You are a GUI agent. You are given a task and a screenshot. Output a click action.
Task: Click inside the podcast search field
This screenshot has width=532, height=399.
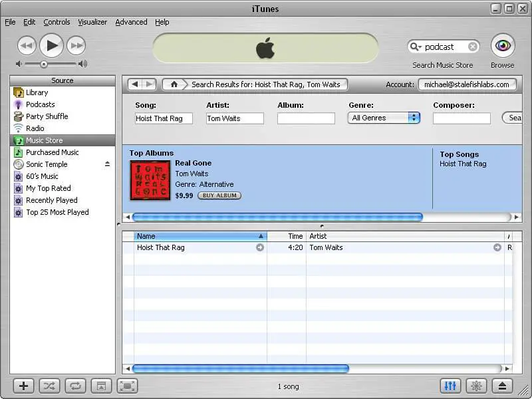click(x=444, y=47)
